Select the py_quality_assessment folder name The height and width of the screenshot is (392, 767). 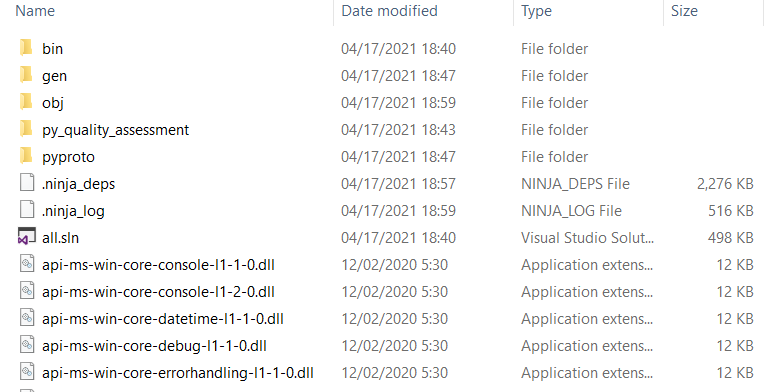click(x=115, y=130)
